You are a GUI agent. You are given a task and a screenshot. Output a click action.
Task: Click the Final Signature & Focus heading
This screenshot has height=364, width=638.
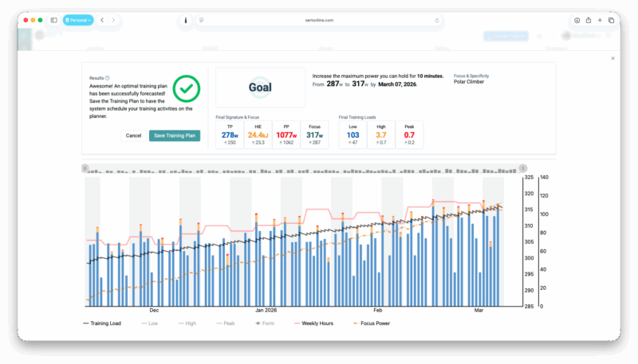point(237,117)
